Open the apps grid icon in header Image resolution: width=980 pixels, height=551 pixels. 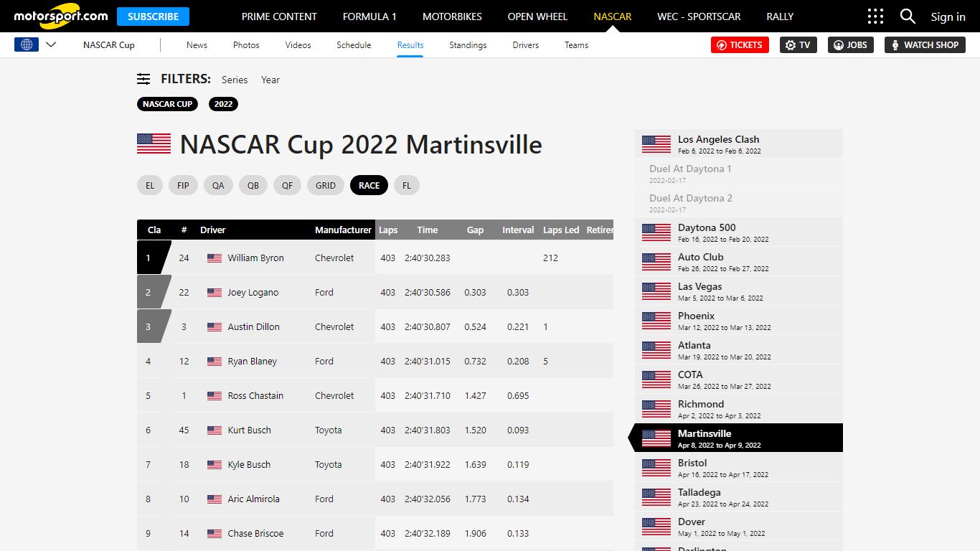875,17
